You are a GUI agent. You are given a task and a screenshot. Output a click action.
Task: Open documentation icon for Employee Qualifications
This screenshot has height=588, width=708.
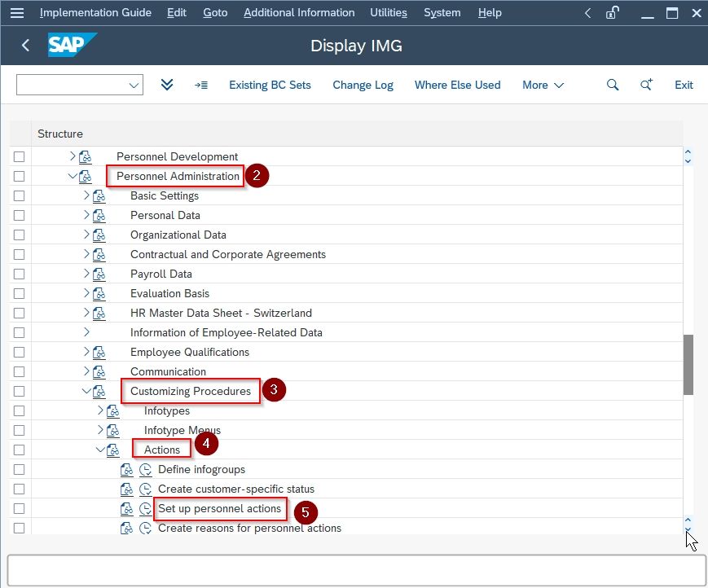99,352
